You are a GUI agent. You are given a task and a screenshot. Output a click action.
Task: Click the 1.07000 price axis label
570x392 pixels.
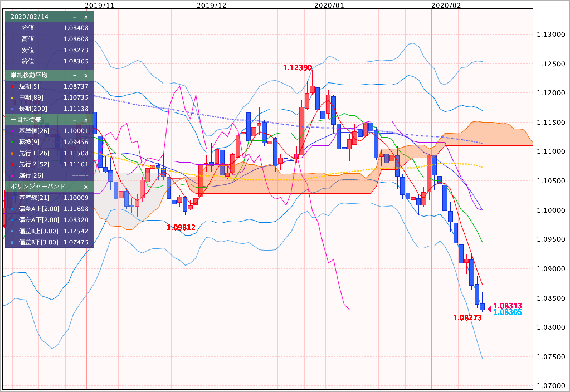point(551,386)
